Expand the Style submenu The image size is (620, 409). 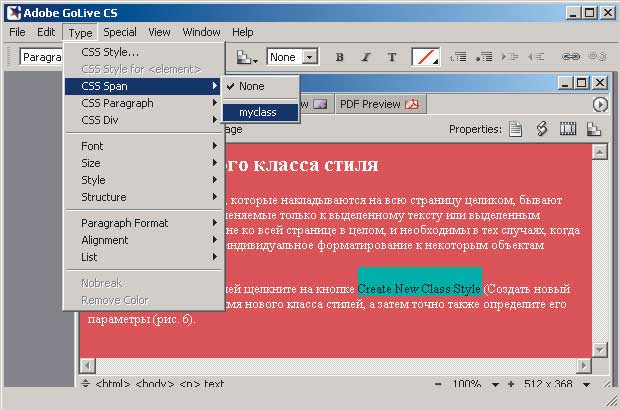tap(144, 180)
